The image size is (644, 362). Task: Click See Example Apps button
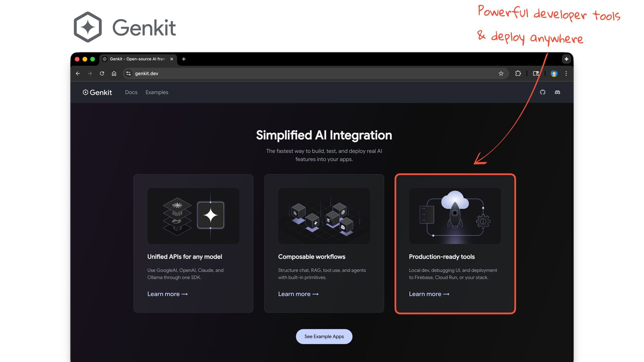pyautogui.click(x=324, y=337)
